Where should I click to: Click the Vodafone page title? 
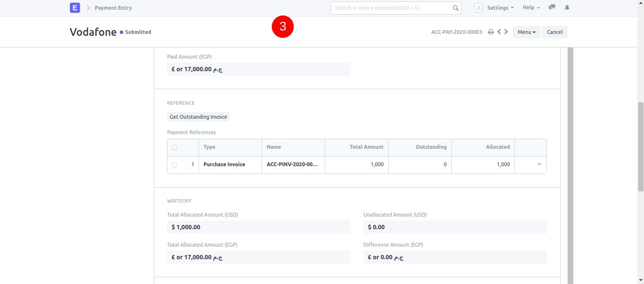[93, 32]
